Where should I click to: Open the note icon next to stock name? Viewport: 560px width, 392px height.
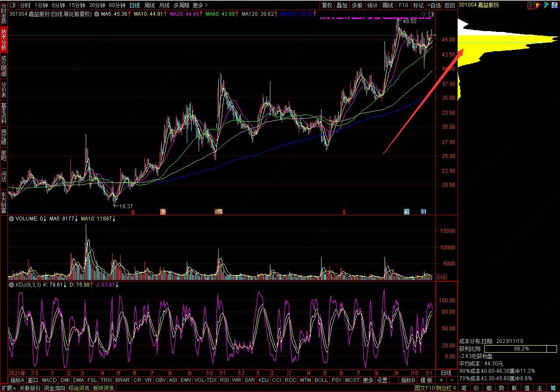[x=531, y=5]
